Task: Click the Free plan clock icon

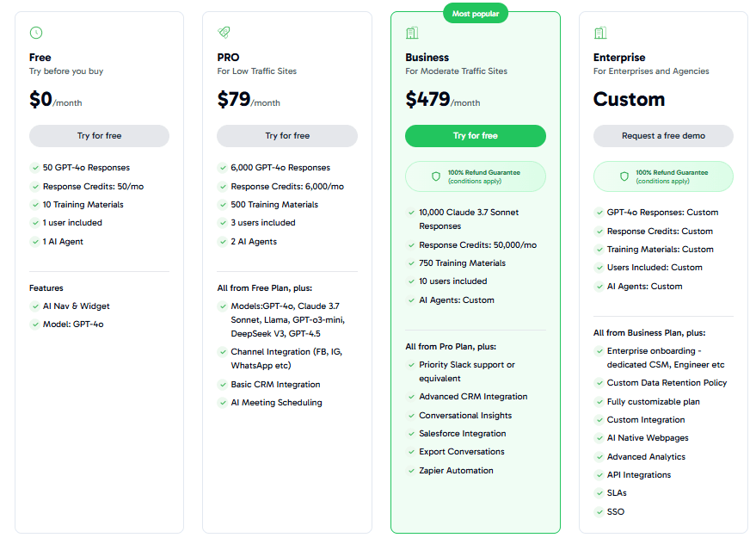Action: pos(35,33)
